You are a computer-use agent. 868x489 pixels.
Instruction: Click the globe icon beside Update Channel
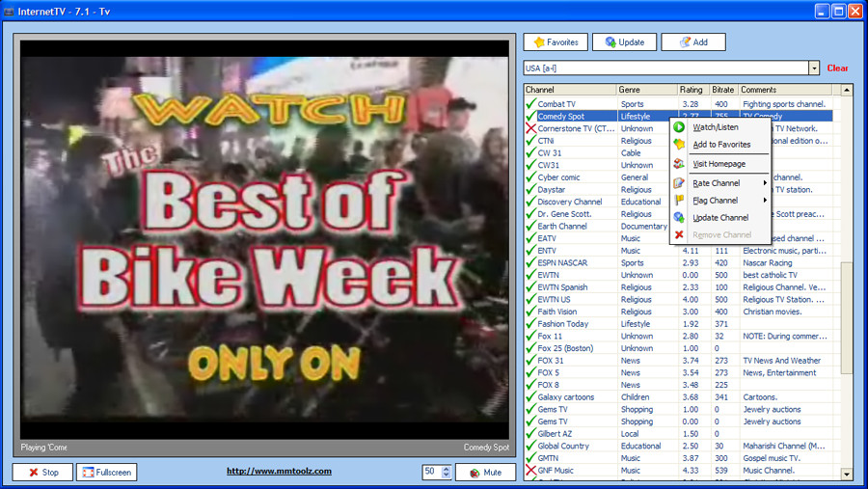coord(679,218)
